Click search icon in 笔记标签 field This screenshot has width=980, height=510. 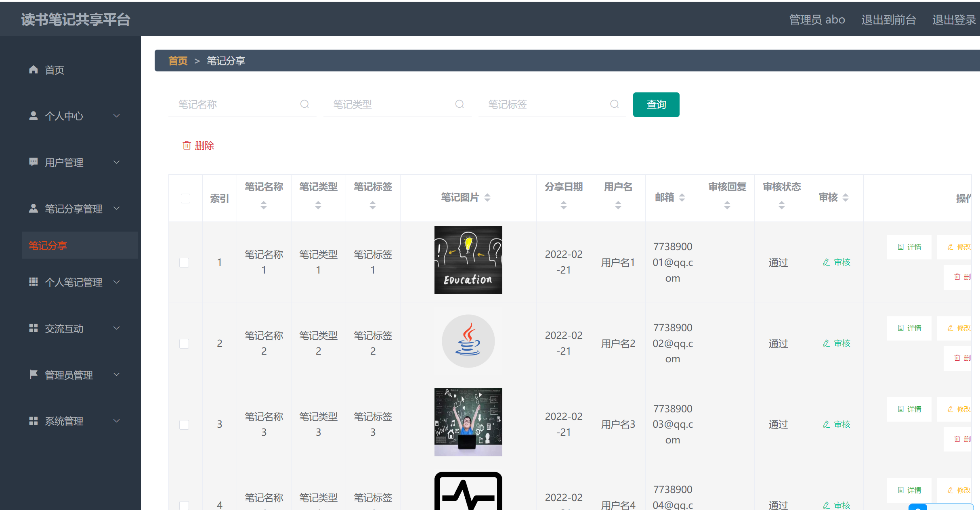tap(614, 105)
